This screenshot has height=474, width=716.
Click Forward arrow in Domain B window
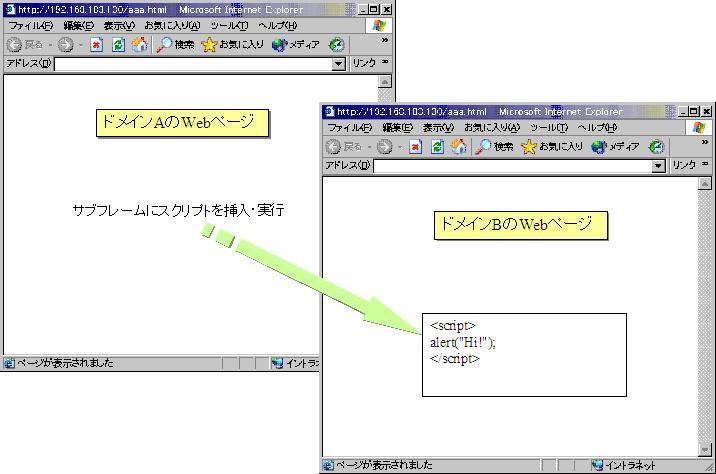[x=384, y=147]
